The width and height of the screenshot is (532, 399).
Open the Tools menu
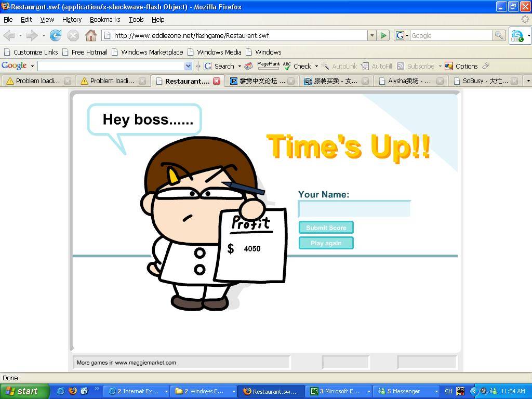(136, 20)
